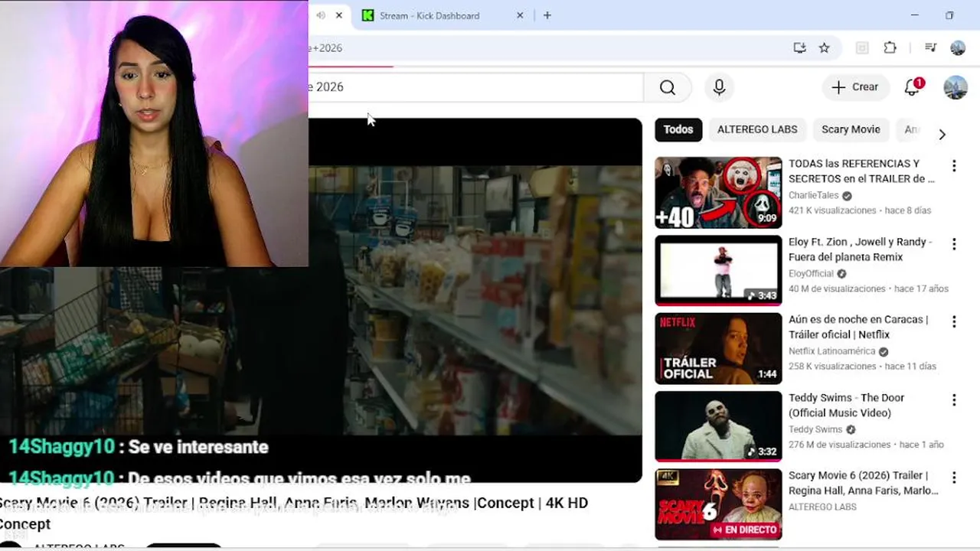980x551 pixels.
Task: Open Eloy Fuera del planeta Remix thumbnail
Action: 718,270
